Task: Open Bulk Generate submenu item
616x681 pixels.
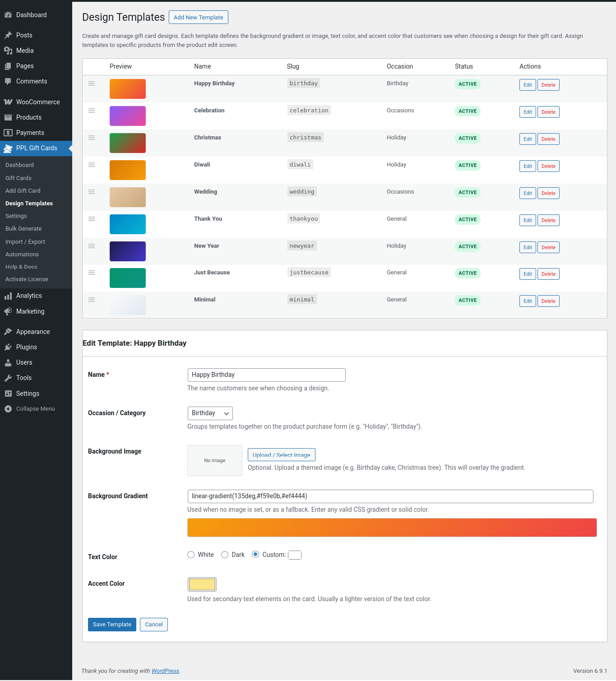Action: (x=23, y=229)
